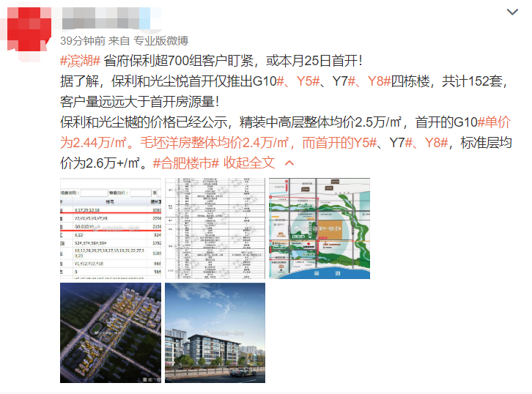Open the building exterior rendering thumbnail

[x=215, y=333]
